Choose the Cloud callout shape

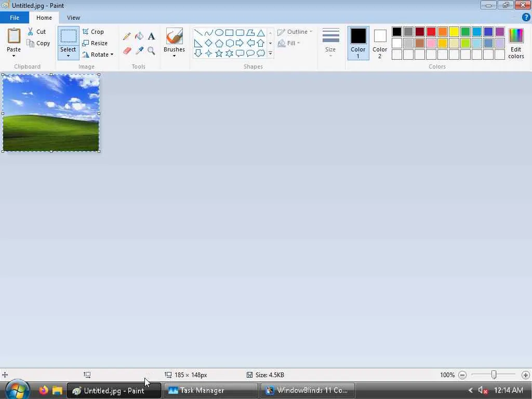coord(261,54)
